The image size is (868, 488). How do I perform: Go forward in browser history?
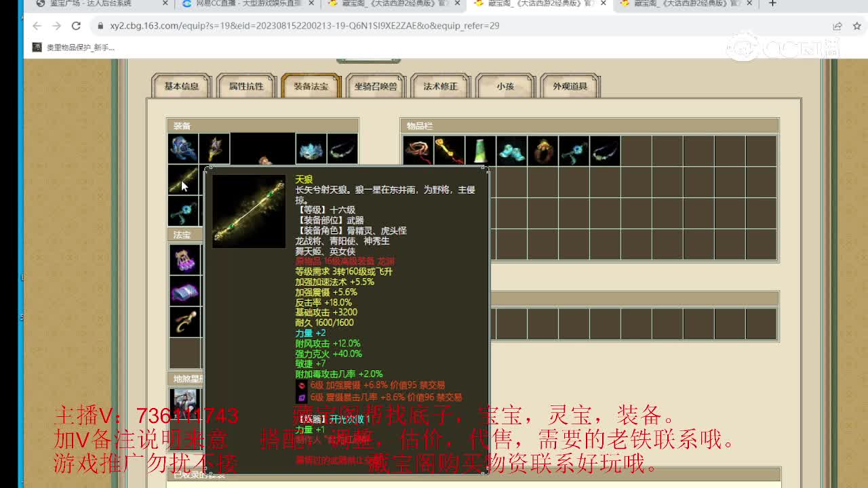(56, 26)
